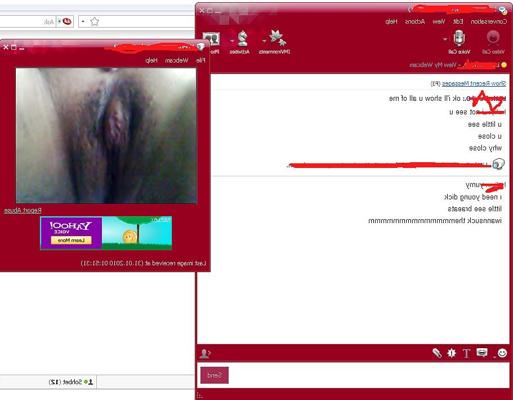
Task: Open the Conversation menu
Action: click(488, 22)
